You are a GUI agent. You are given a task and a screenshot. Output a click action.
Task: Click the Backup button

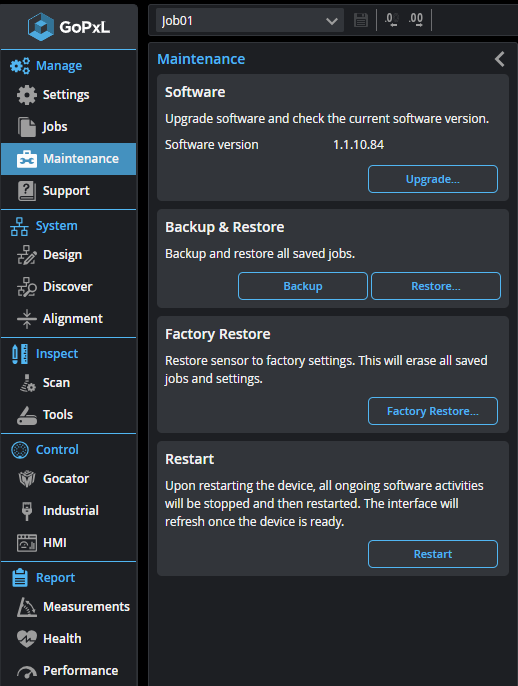tap(303, 286)
